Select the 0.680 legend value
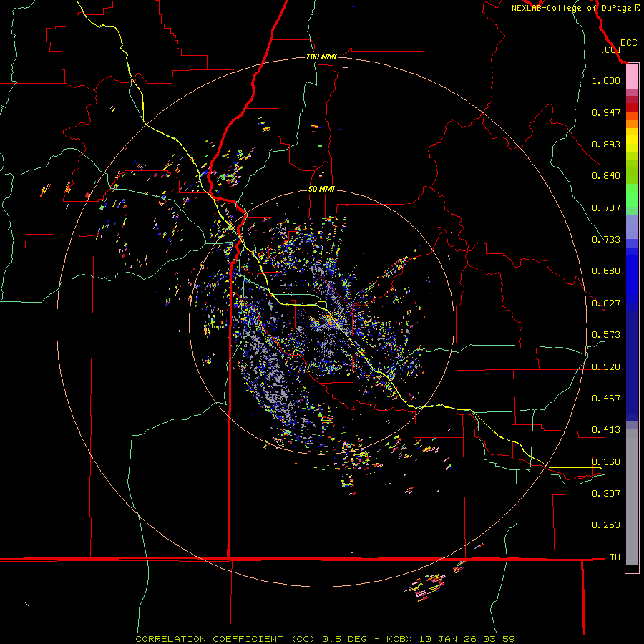 coord(606,271)
